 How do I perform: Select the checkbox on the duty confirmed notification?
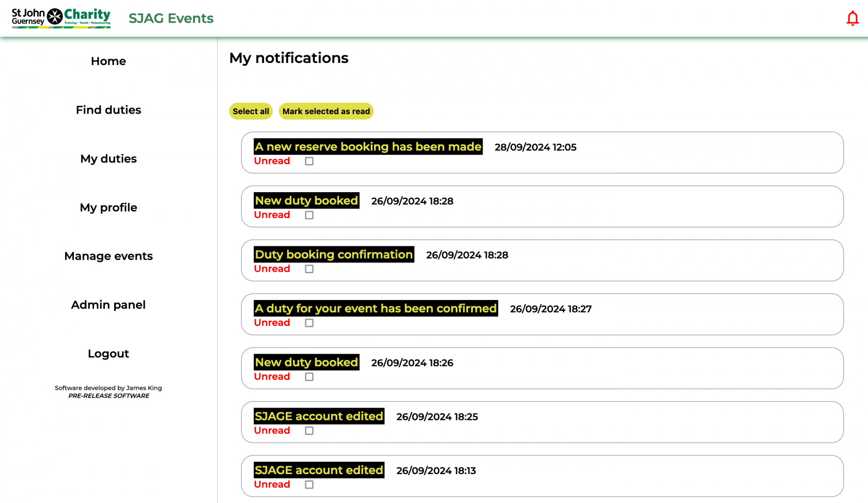click(x=309, y=323)
